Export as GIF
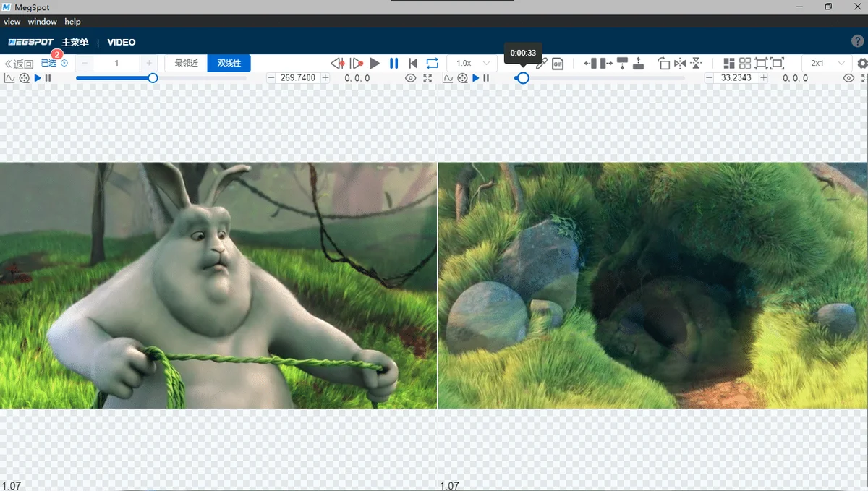The height and width of the screenshot is (491, 868). (558, 64)
